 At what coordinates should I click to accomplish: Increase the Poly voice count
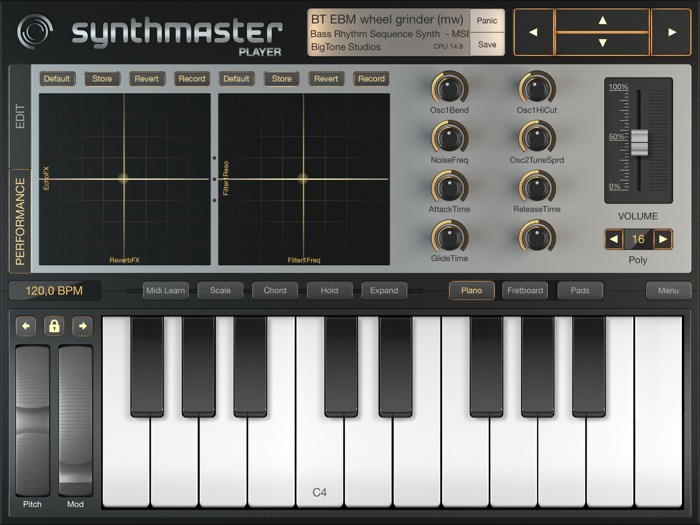663,239
